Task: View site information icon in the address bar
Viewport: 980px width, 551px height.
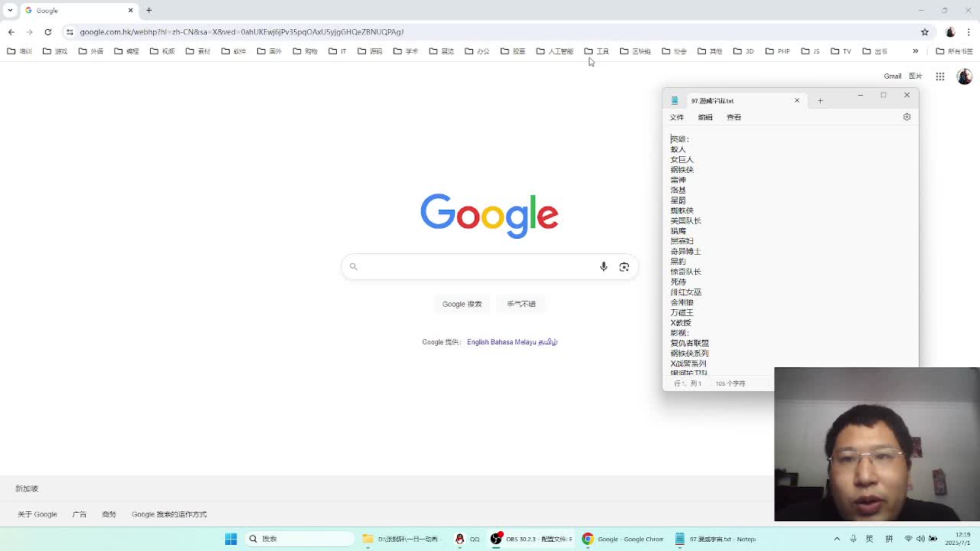Action: pos(70,32)
